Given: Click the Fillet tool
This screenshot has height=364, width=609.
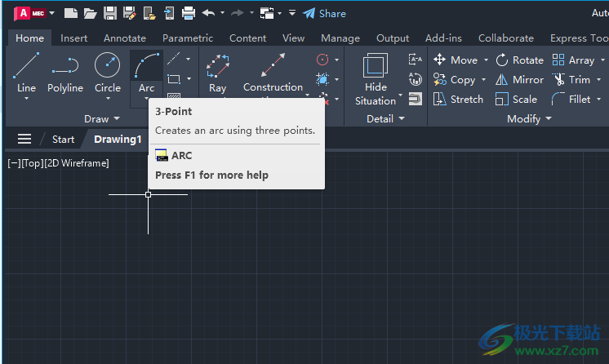Looking at the screenshot, I should [x=571, y=100].
